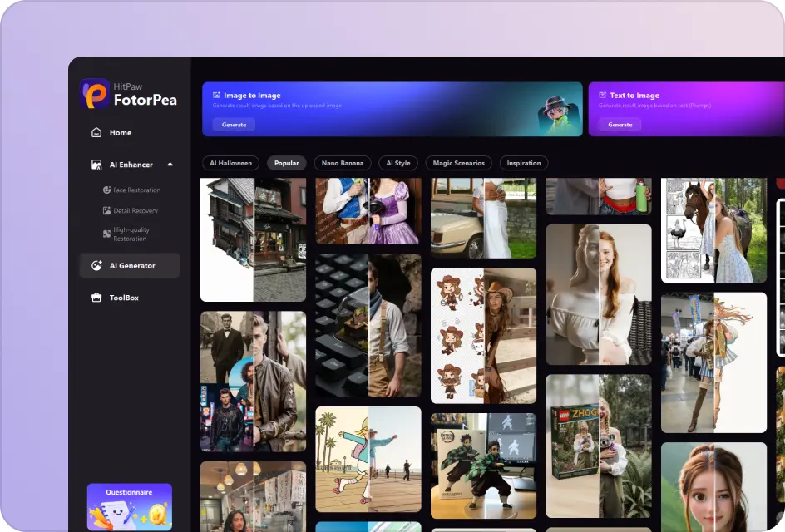Open the Magic Scenarios category

pos(458,163)
